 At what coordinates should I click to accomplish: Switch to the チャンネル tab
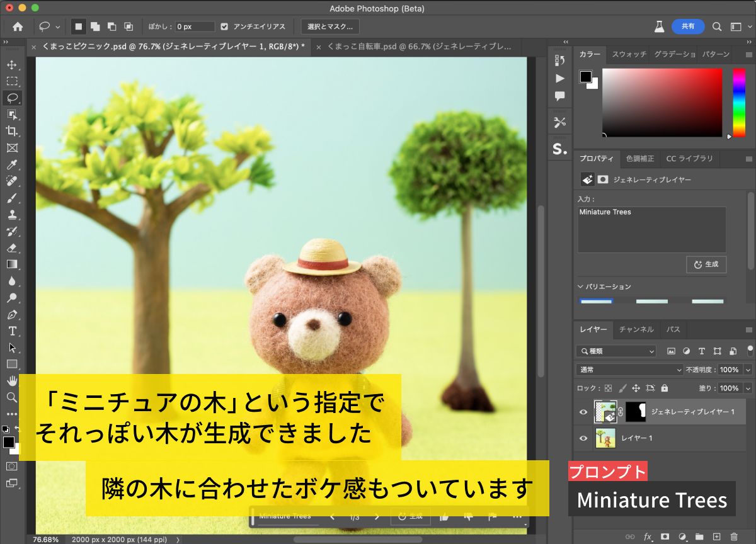(x=636, y=329)
